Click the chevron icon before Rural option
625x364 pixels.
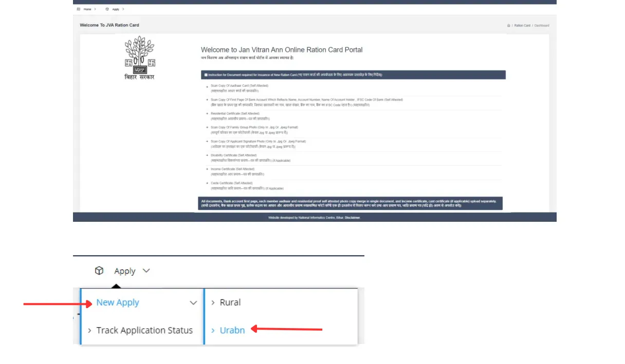pos(213,302)
